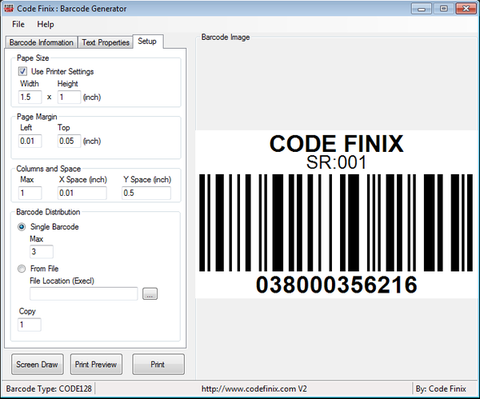
Task: Click the Code Finix app icon in title bar
Action: click(9, 8)
